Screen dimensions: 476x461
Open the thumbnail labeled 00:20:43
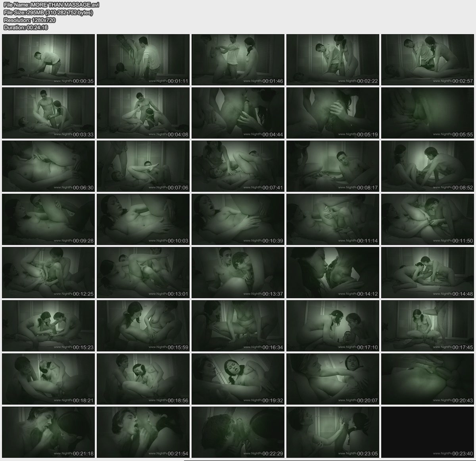[x=428, y=379]
